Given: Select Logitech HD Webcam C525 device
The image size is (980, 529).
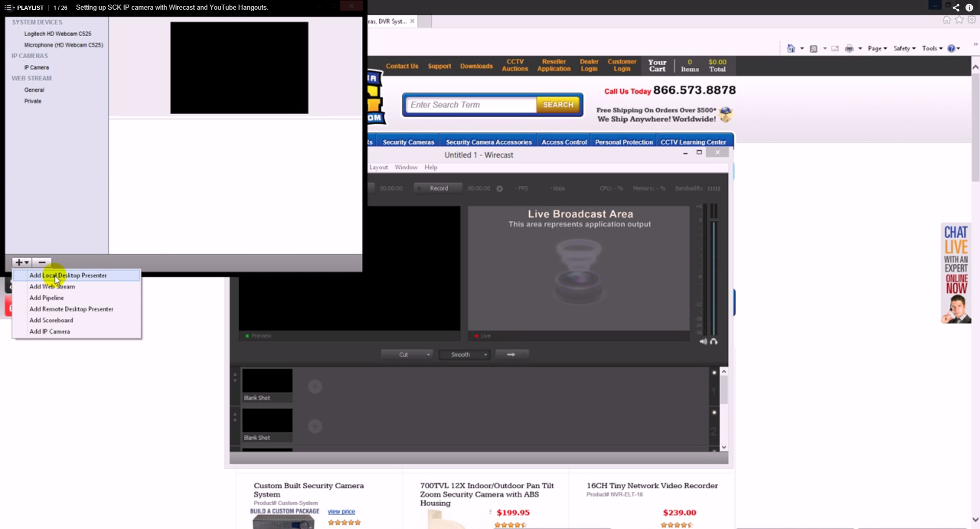Looking at the screenshot, I should coord(58,34).
